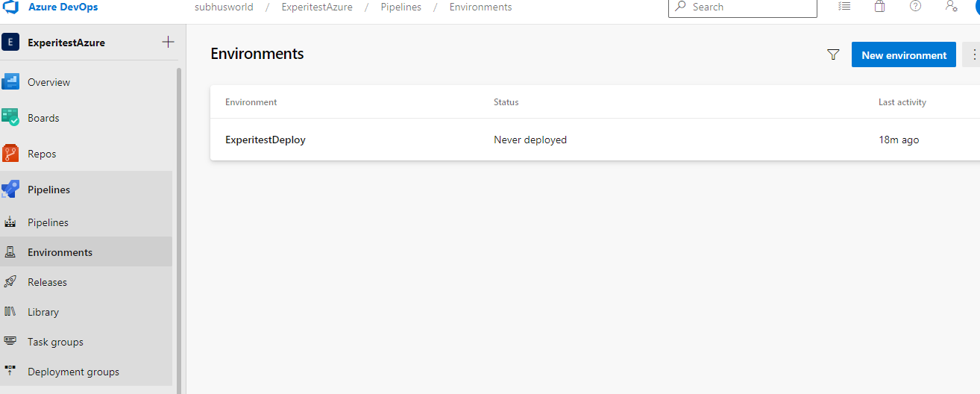980x394 pixels.
Task: Open the Azure DevOps home link
Action: coord(63,7)
